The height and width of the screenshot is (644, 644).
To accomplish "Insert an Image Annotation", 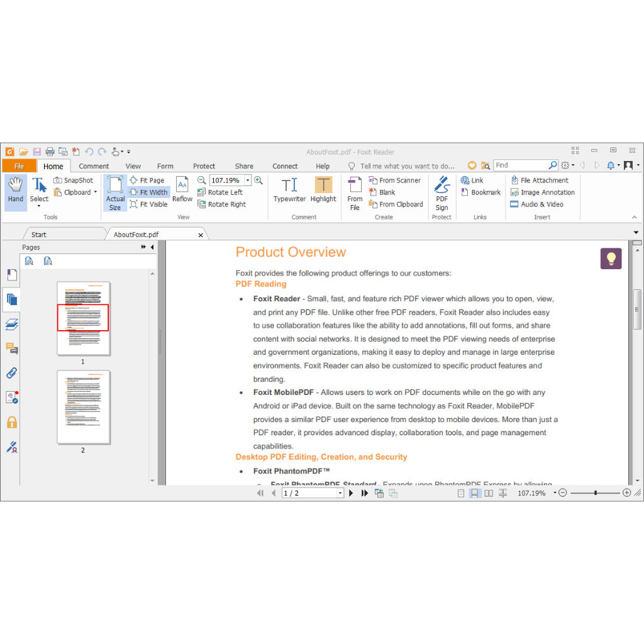I will [543, 192].
